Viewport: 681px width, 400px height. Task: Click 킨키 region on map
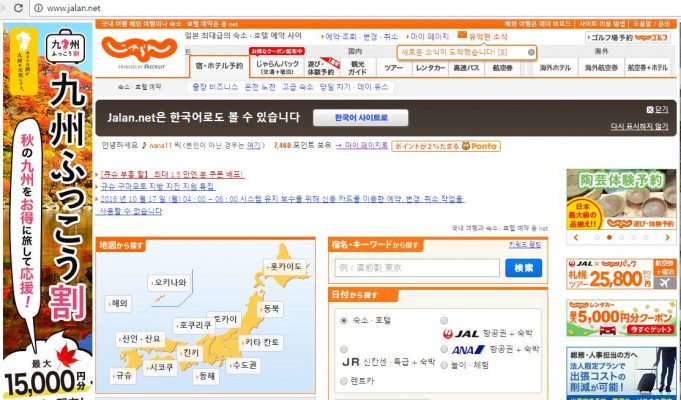coord(190,353)
